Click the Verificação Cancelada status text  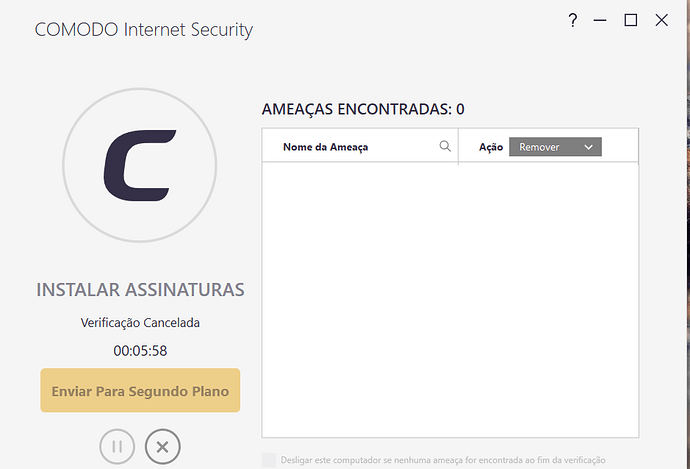(x=140, y=322)
